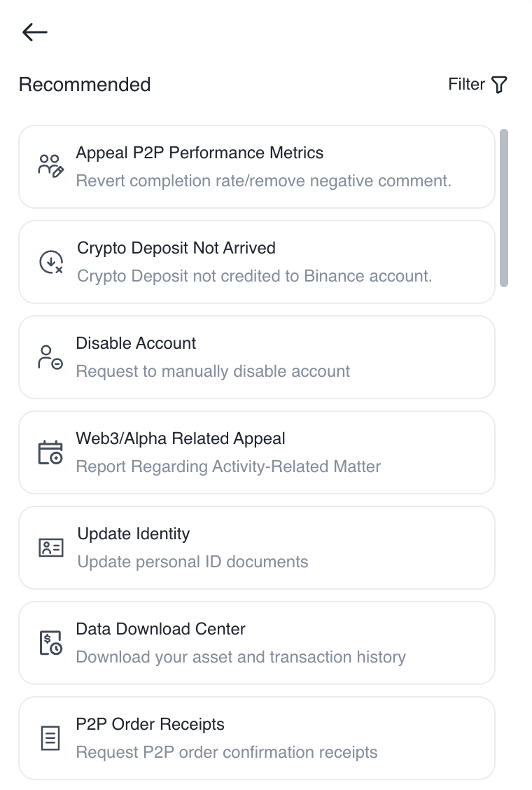Open P2P Order Receipts request
The height and width of the screenshot is (790, 532).
pyautogui.click(x=257, y=738)
